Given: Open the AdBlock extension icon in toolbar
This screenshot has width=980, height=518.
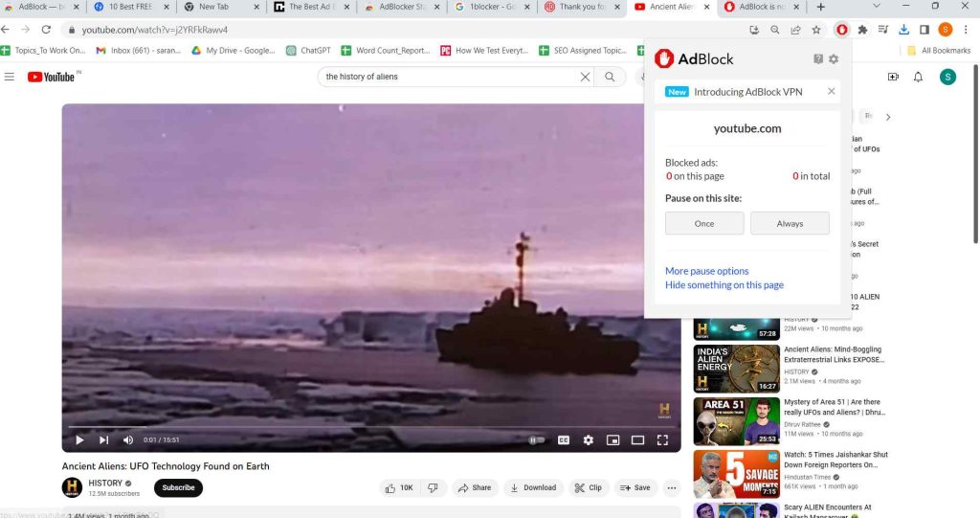Looking at the screenshot, I should tap(842, 30).
